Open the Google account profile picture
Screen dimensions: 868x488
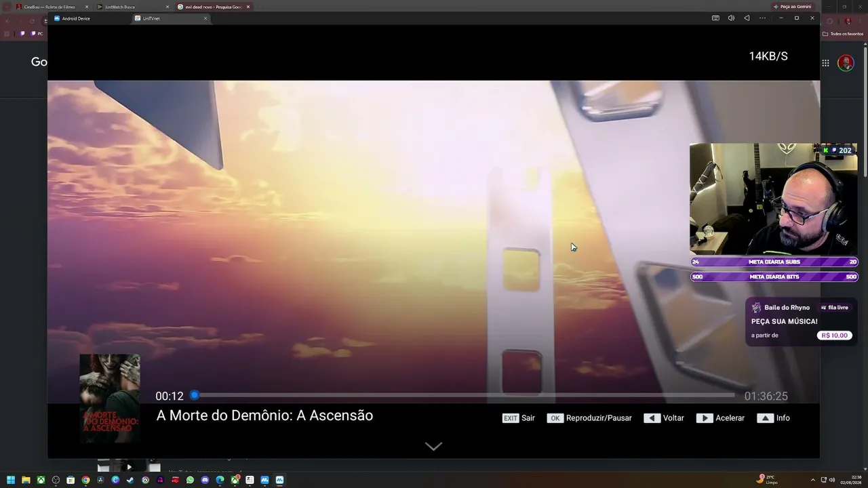click(846, 63)
